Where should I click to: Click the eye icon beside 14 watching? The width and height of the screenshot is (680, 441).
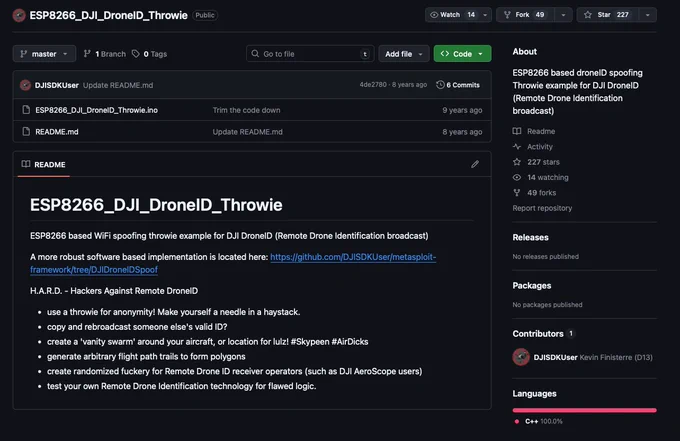(x=517, y=177)
